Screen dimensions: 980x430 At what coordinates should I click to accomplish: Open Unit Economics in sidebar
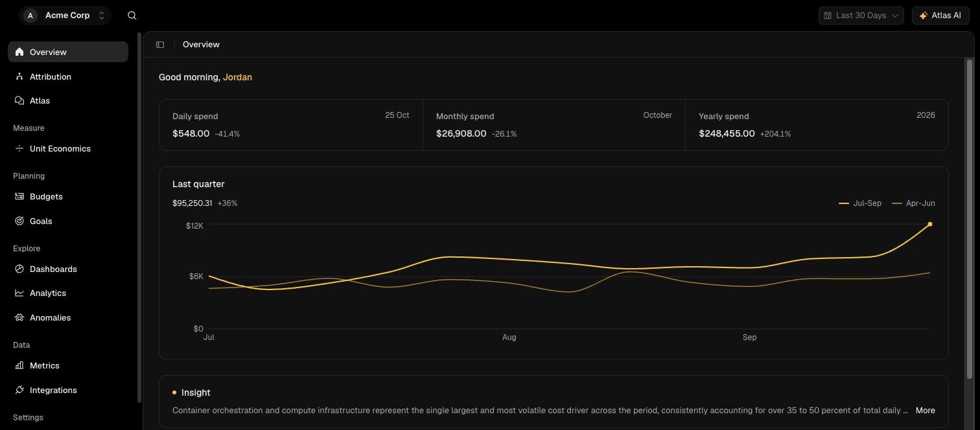point(68,148)
